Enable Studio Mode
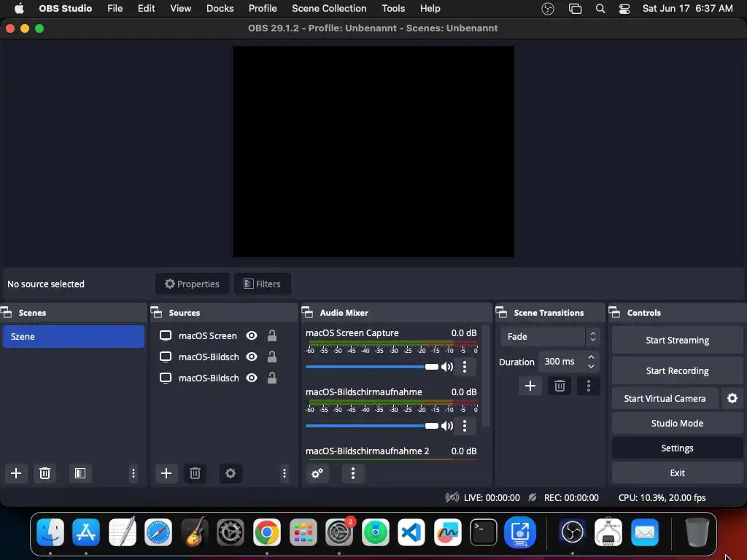Screen dimensions: 747x560 pos(677,424)
